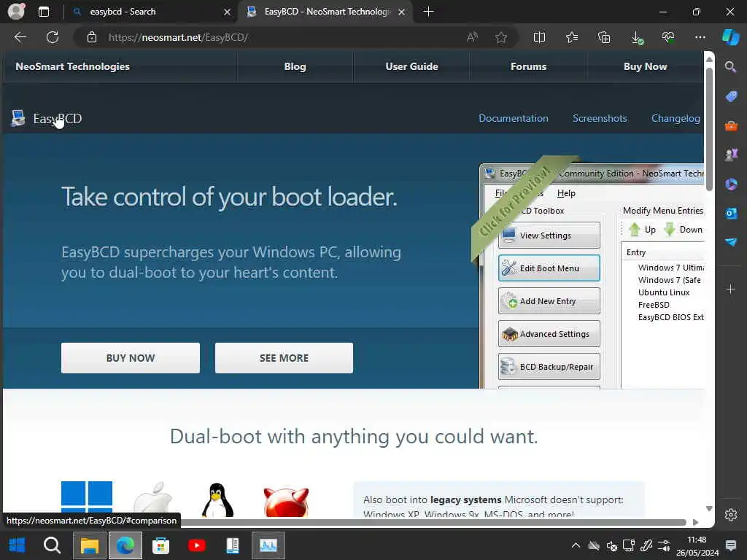The image size is (747, 560).
Task: Click the Linux penguin logo
Action: pyautogui.click(x=217, y=500)
